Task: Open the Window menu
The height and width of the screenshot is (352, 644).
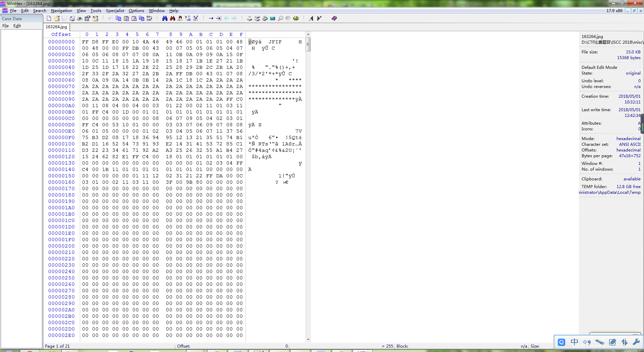Action: click(x=157, y=11)
